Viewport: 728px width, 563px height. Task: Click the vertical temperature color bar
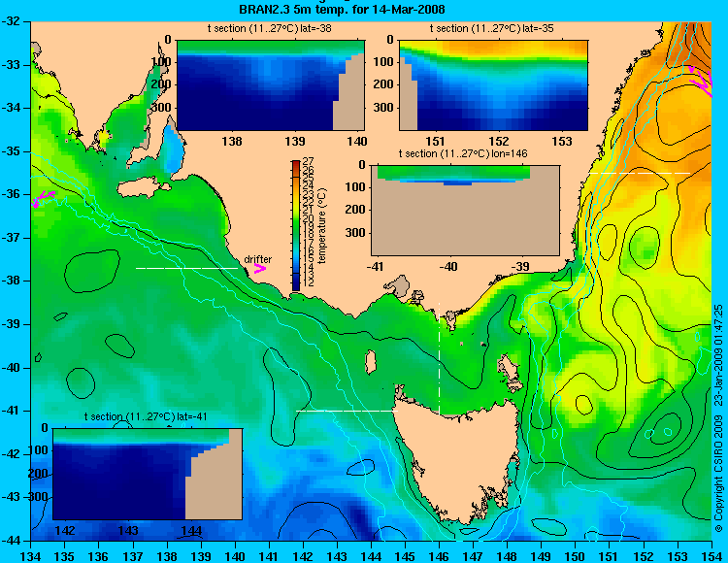coord(296,225)
